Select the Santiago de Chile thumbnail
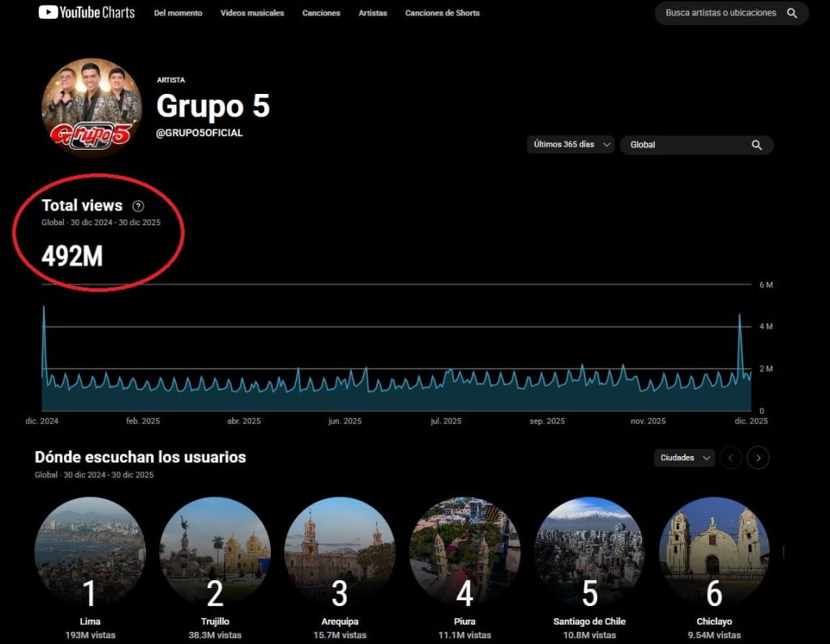 pyautogui.click(x=589, y=552)
